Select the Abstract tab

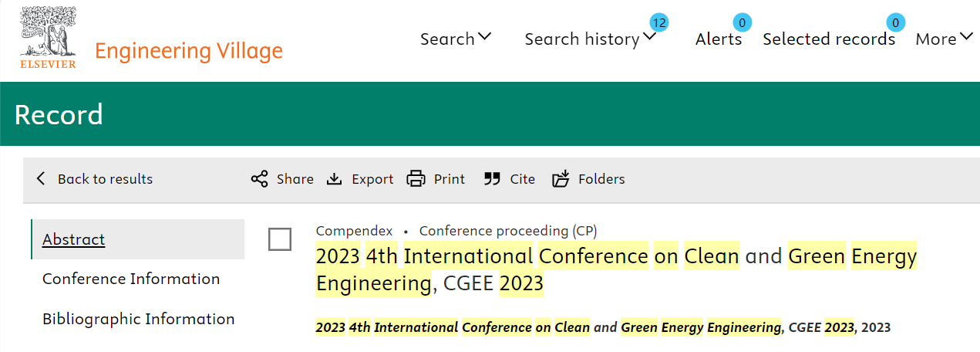73,239
